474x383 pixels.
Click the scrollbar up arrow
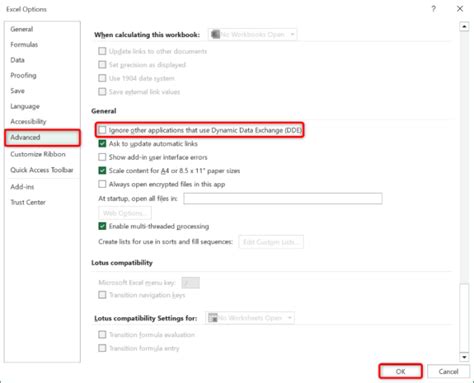(464, 26)
